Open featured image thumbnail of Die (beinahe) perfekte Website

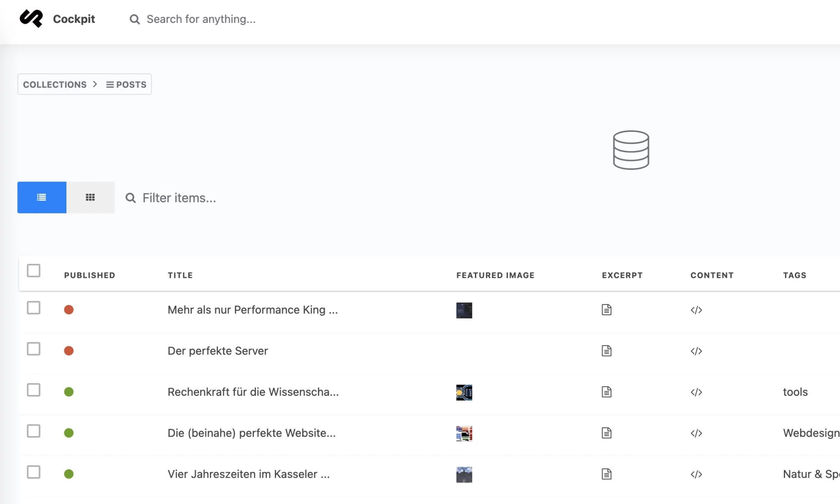pos(464,434)
